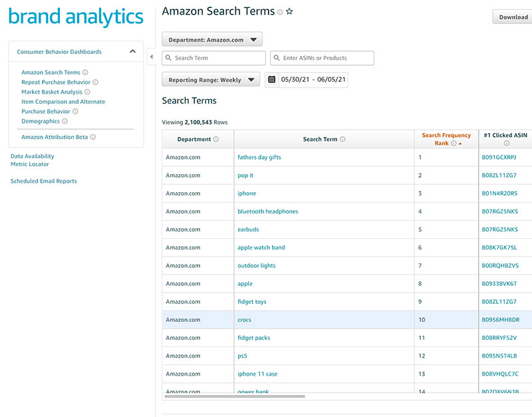
Task: Open search term 'earbuds'
Action: point(248,229)
